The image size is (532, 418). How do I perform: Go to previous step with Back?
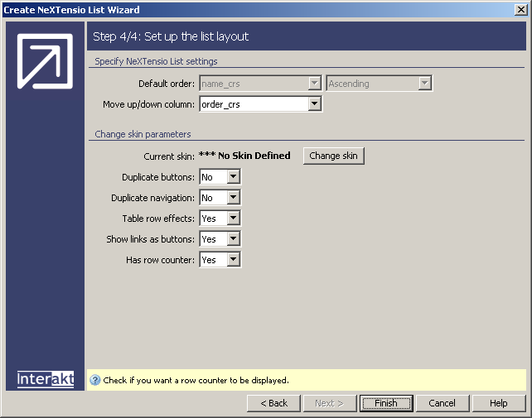tap(273, 403)
